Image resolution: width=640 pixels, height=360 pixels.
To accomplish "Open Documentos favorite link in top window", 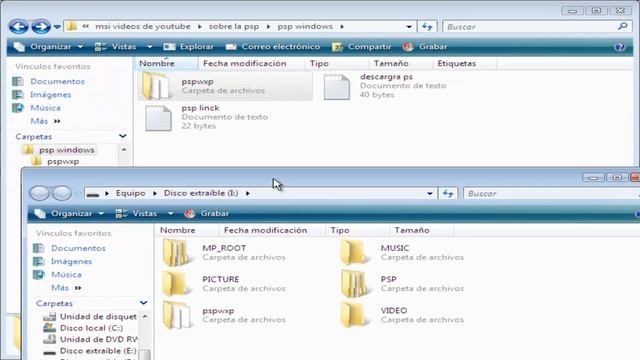I will coord(58,81).
